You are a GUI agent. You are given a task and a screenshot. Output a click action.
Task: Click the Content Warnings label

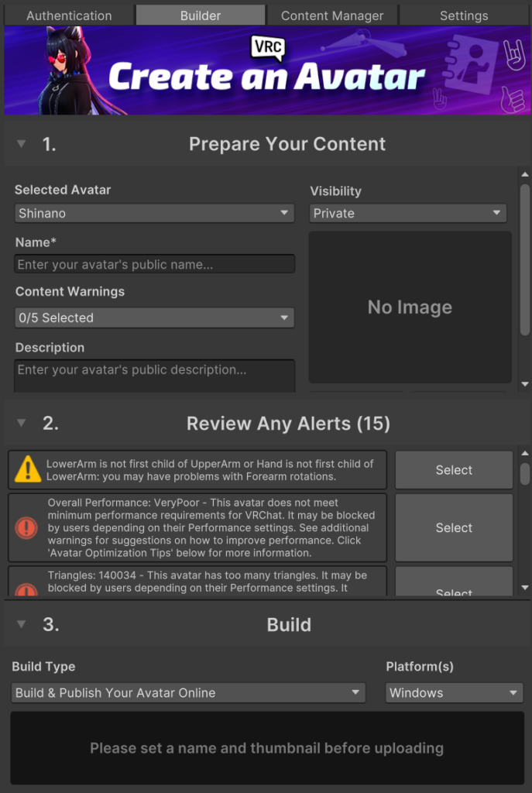[70, 292]
